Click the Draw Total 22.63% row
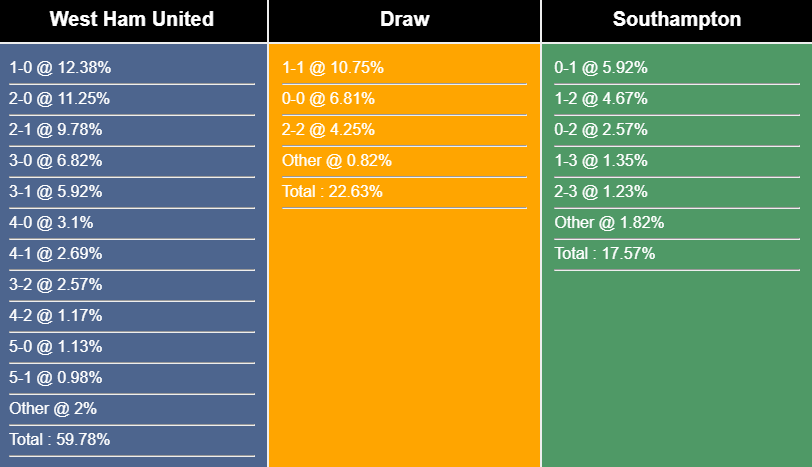Image resolution: width=812 pixels, height=467 pixels. (x=332, y=192)
